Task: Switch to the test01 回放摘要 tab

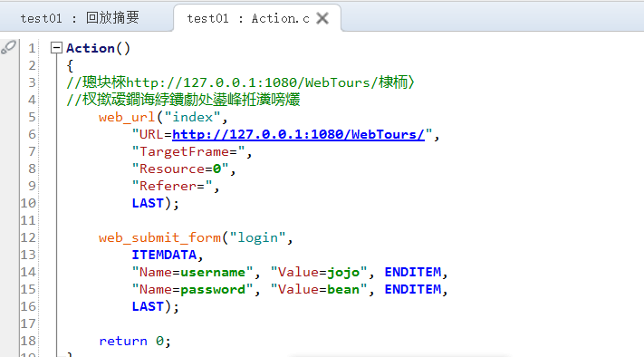Action: tap(80, 18)
